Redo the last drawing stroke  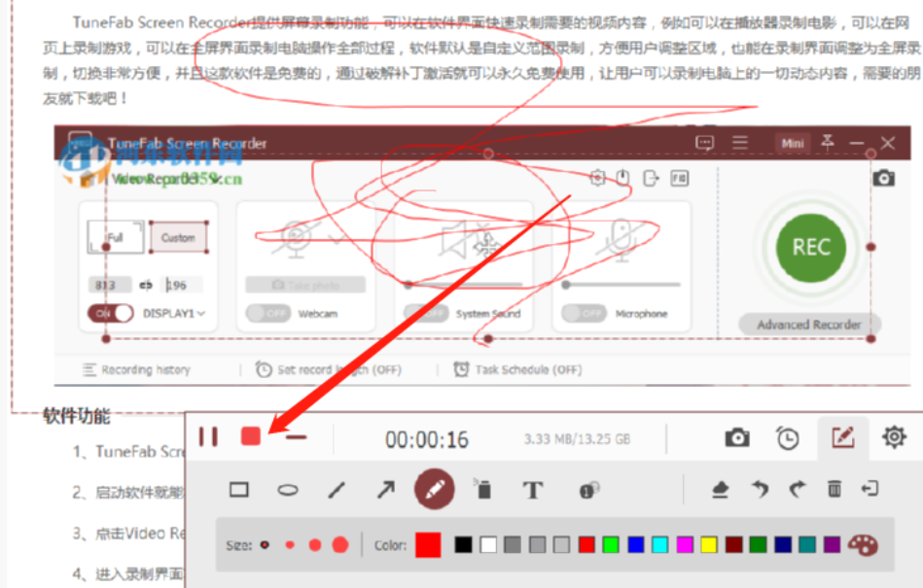[797, 489]
